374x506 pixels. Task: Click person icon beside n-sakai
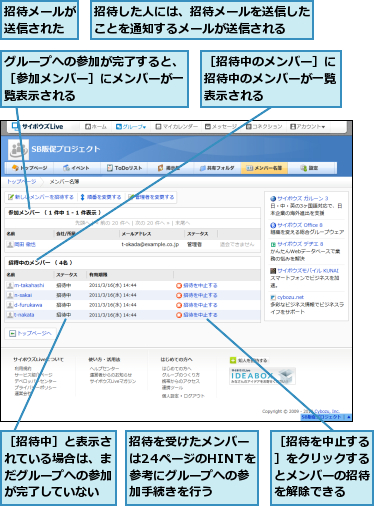point(10,295)
